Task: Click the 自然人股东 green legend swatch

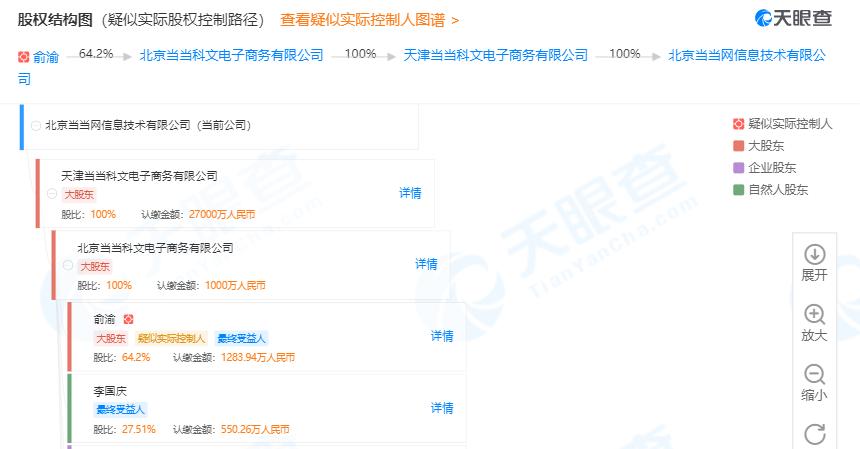Action: pos(739,190)
